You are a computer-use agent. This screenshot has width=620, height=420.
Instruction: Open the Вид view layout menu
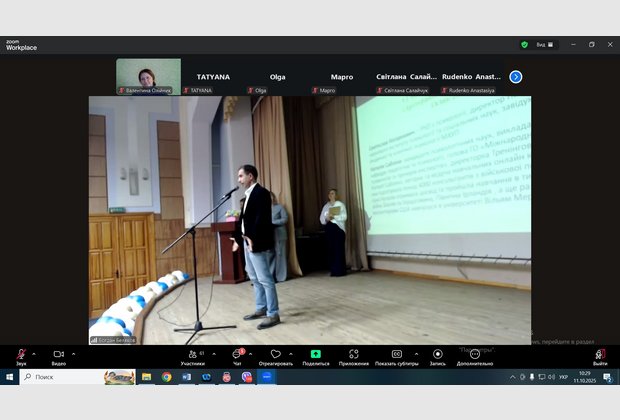pyautogui.click(x=544, y=44)
